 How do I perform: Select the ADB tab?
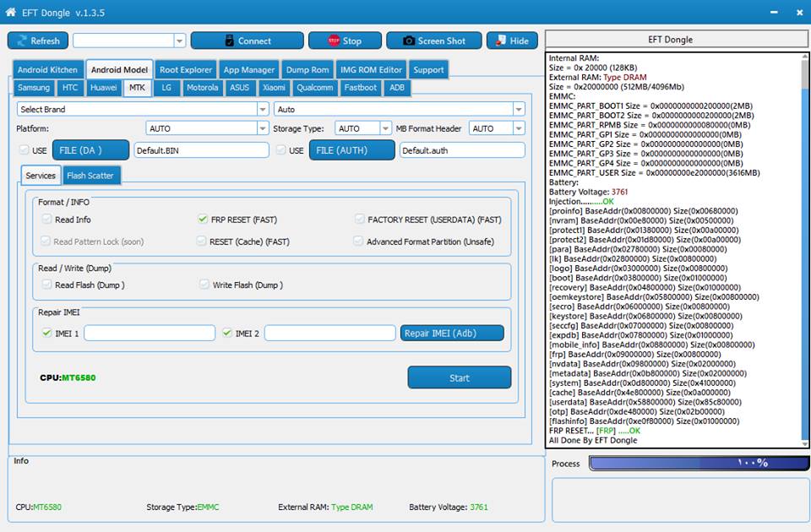[x=397, y=88]
